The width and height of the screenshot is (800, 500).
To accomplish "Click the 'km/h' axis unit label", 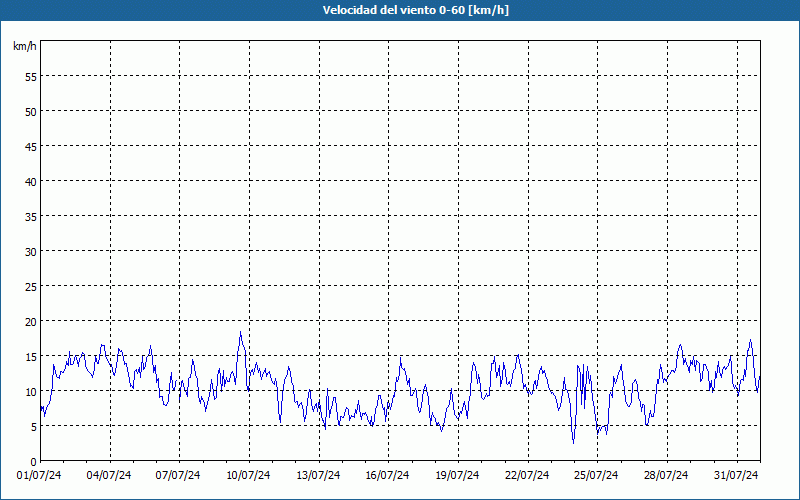I will tap(25, 46).
